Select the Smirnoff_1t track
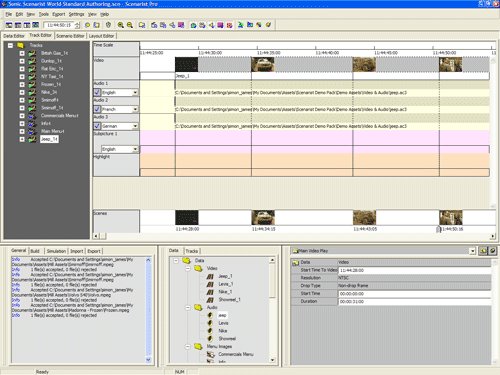The height and width of the screenshot is (375, 500). click(x=52, y=108)
